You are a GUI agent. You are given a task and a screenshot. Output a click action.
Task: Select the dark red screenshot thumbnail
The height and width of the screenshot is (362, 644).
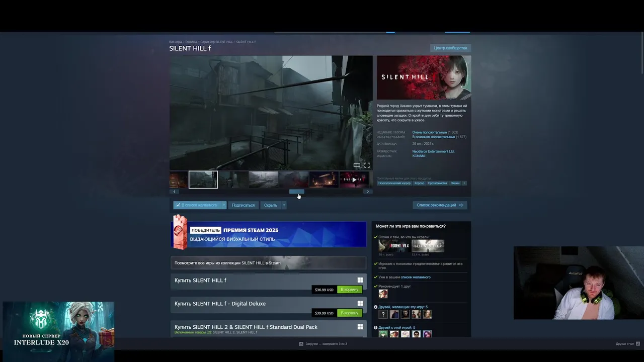pyautogui.click(x=294, y=179)
